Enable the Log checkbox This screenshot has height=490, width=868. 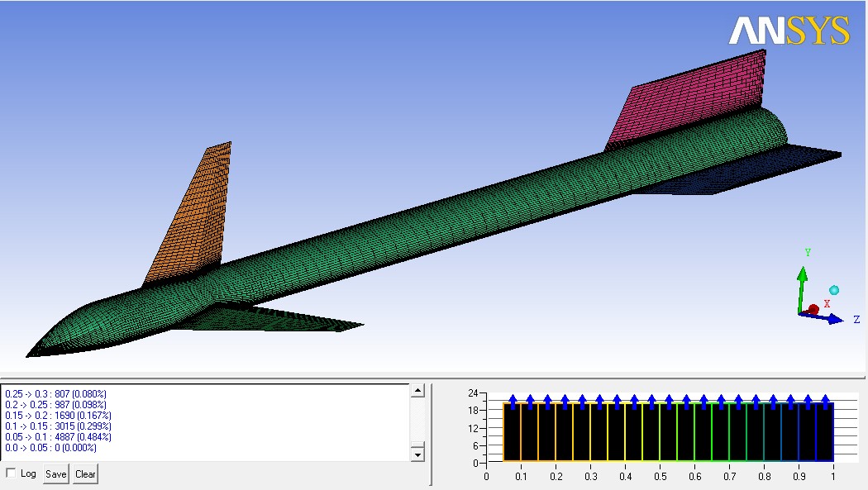[11, 473]
